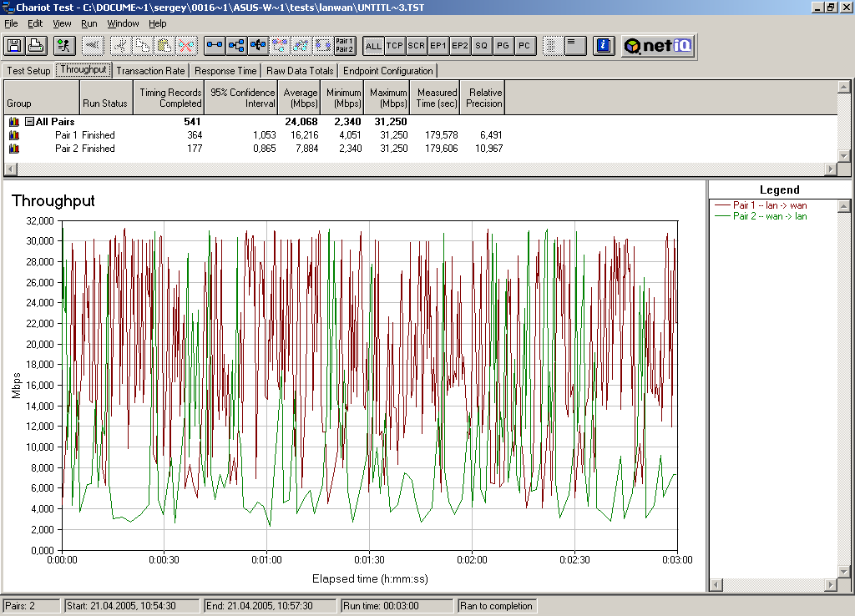Click the chart icon beside Pair 1

(14, 135)
